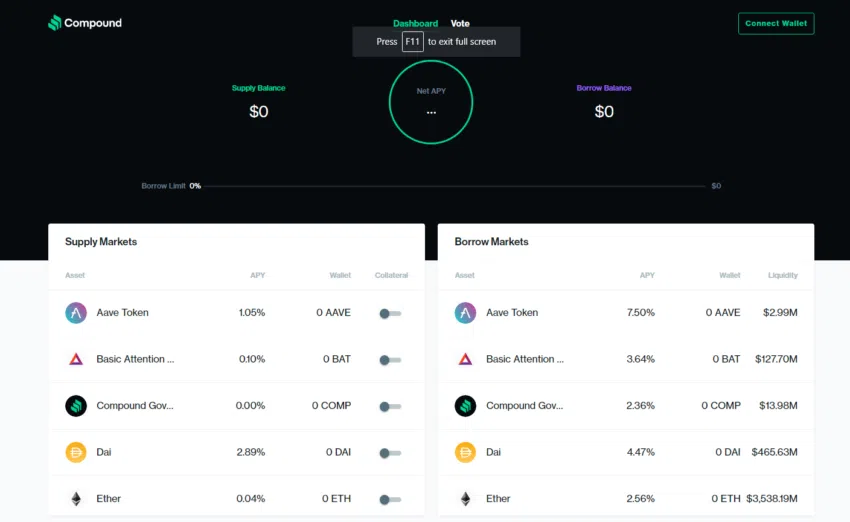Select Aave Token icon in Supply Markets
Viewport: 850px width, 522px height.
[x=76, y=313]
